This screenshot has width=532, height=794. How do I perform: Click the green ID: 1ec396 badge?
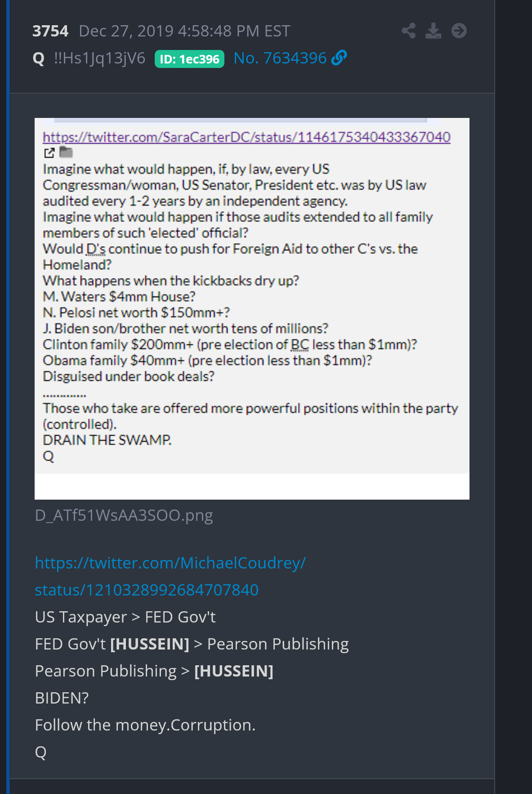pyautogui.click(x=189, y=59)
